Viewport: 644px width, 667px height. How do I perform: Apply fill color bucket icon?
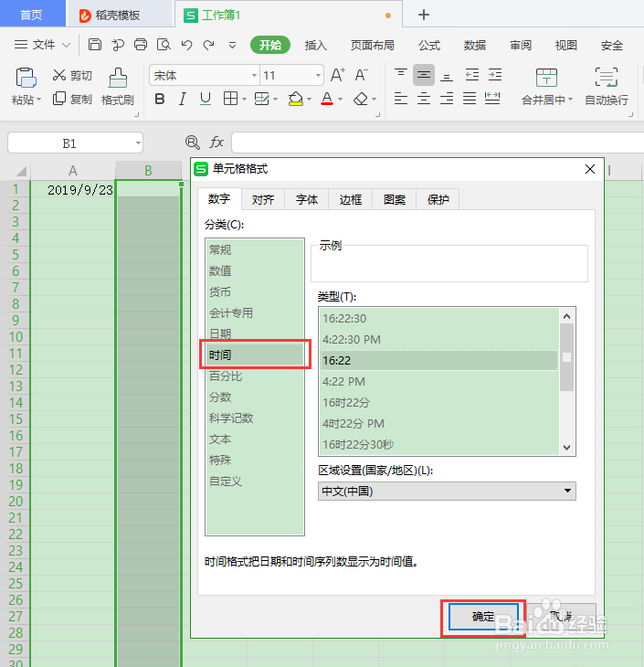click(x=296, y=99)
